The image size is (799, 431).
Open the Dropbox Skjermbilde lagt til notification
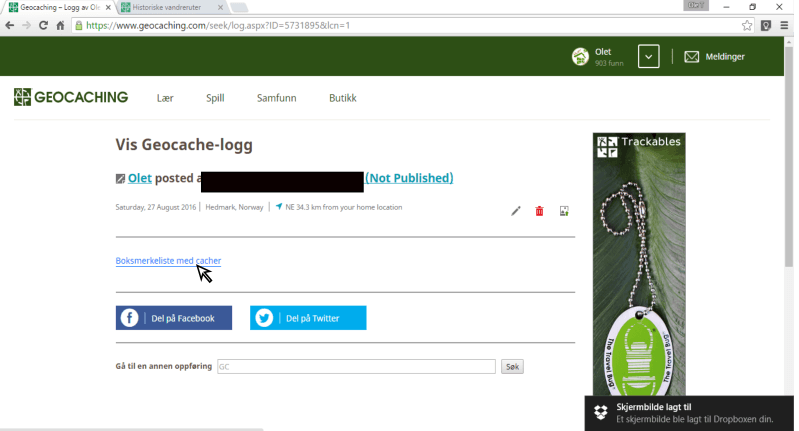pos(689,413)
